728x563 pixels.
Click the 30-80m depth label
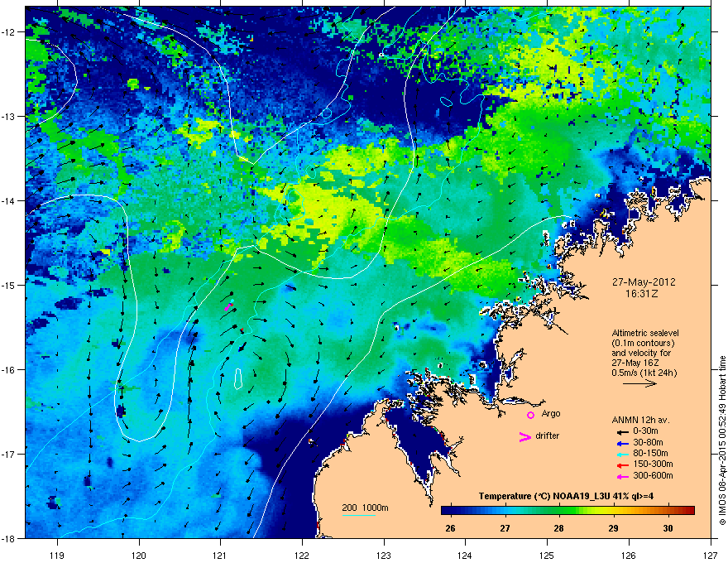point(648,442)
